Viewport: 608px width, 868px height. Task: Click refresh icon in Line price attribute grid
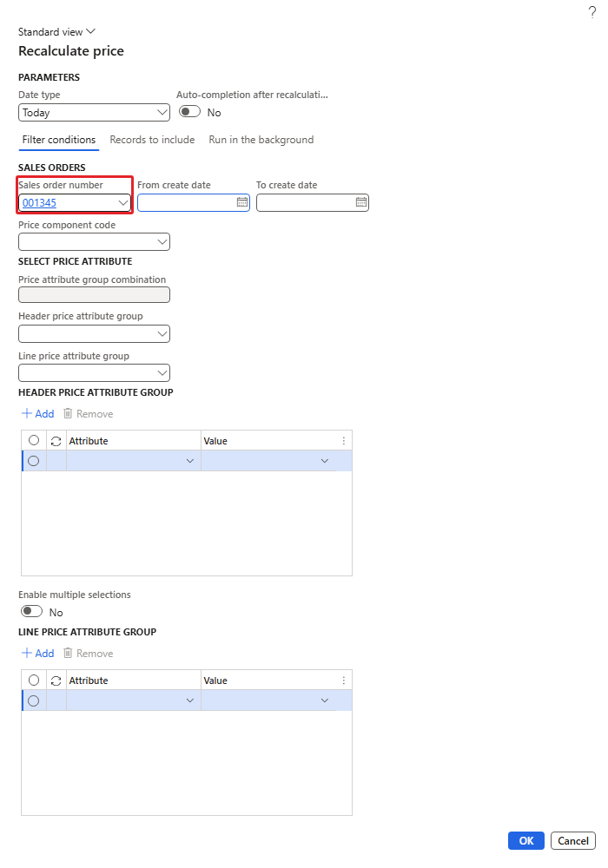tap(56, 681)
